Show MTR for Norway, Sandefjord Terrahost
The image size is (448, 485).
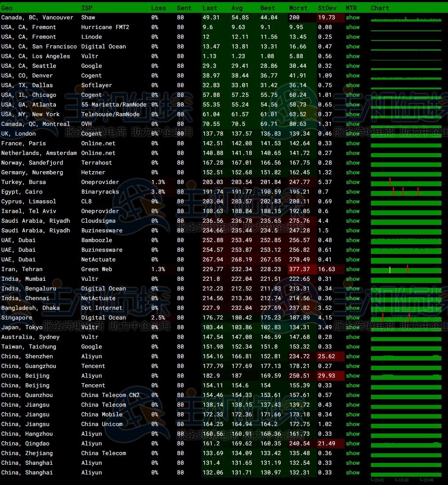click(x=353, y=163)
